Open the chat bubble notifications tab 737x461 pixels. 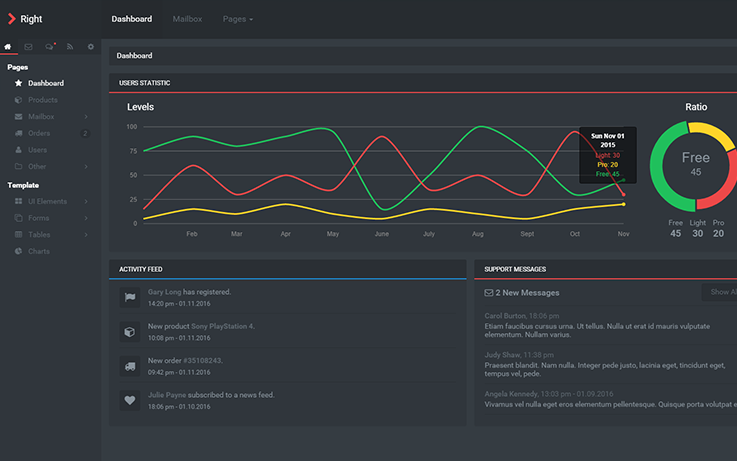tap(50, 47)
